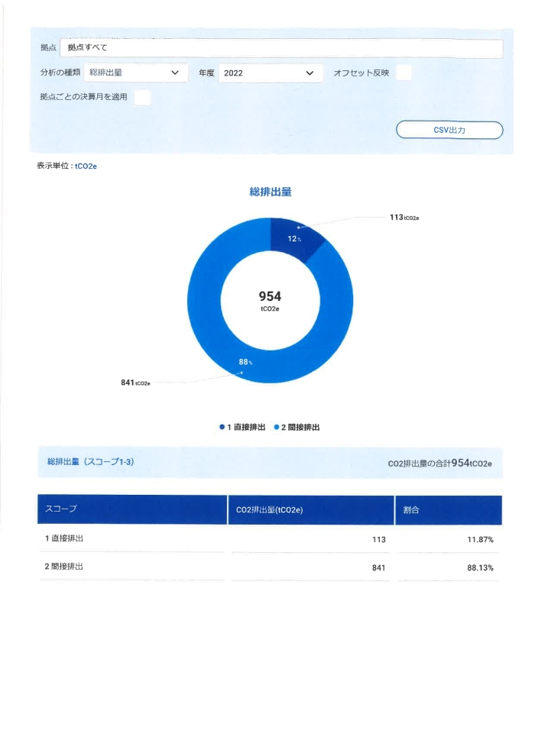Click the 113 value in the table

pos(378,540)
